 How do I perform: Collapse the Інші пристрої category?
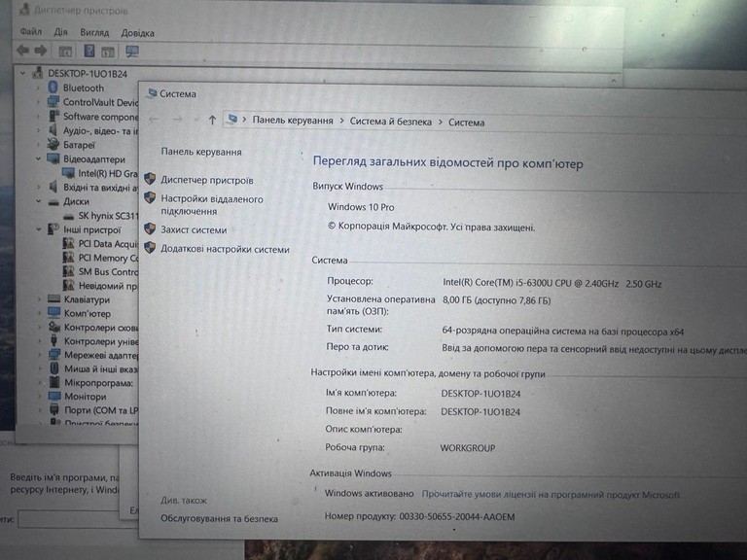click(38, 229)
